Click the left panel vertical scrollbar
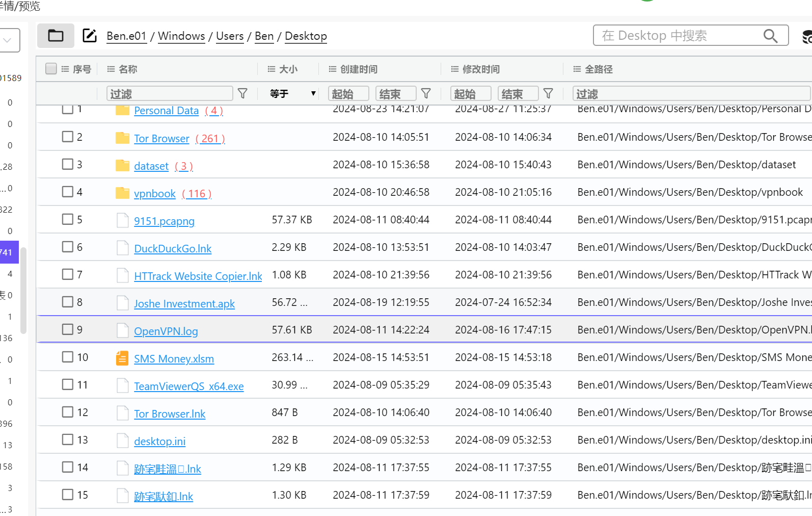The height and width of the screenshot is (516, 812). [x=23, y=291]
